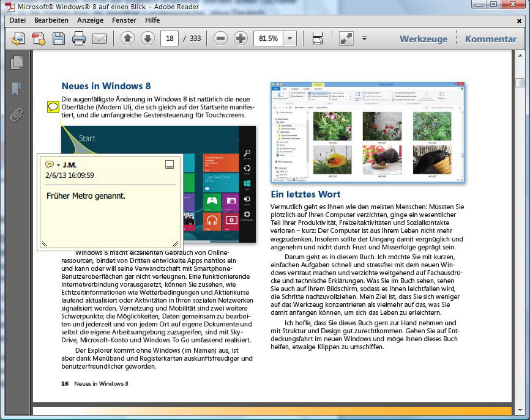This screenshot has width=530, height=420.
Task: Click the paragraph starting 'Darum geht es in diesem Buch'
Action: tap(367, 285)
